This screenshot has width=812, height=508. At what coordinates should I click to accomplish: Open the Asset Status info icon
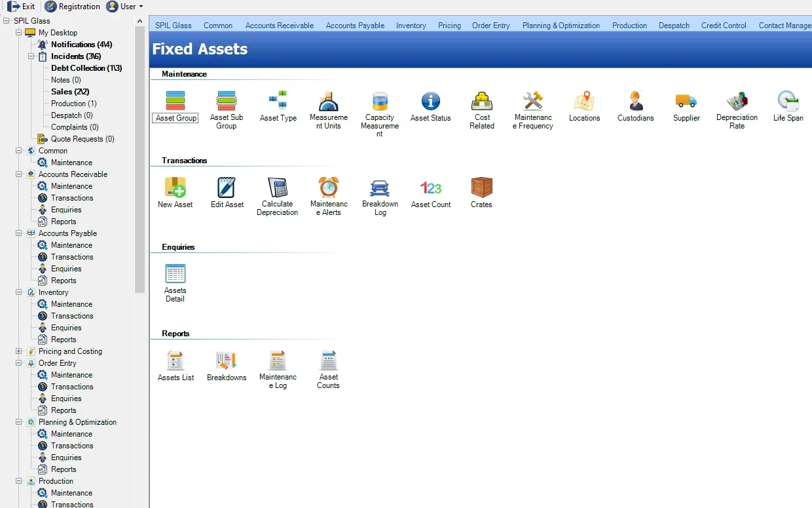click(431, 102)
